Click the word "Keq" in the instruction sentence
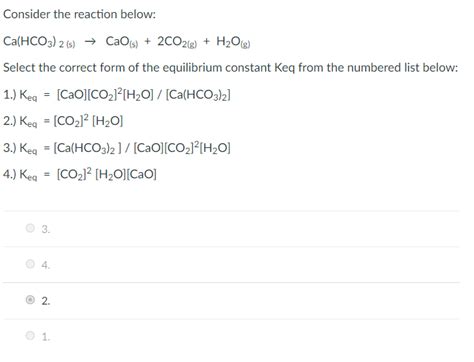The image size is (474, 362). point(284,68)
